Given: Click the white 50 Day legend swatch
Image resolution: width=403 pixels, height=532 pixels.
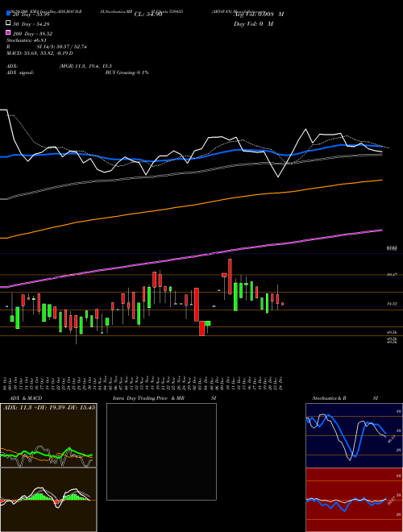Looking at the screenshot, I should tap(8, 23).
